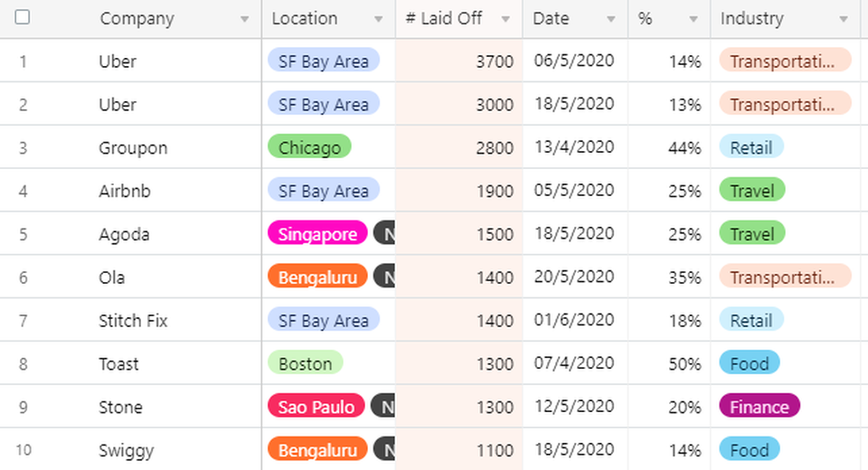This screenshot has width=868, height=470.
Task: Select the 18% percentage cell
Action: 669,319
